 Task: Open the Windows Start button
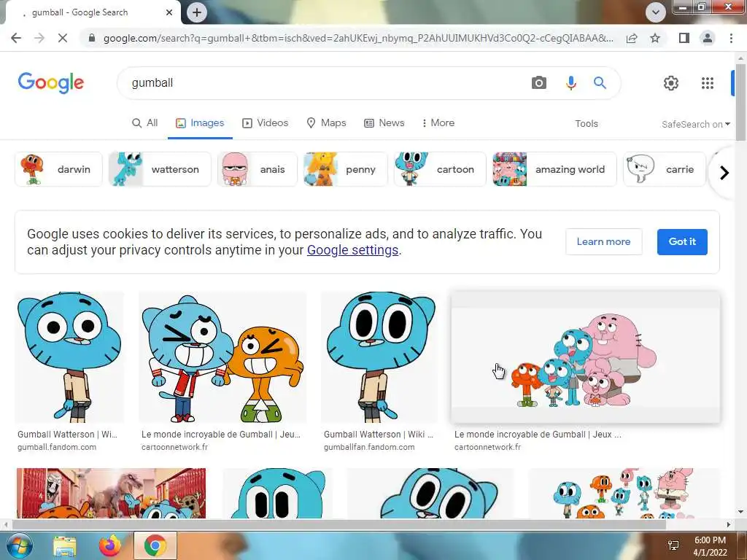[x=20, y=545]
